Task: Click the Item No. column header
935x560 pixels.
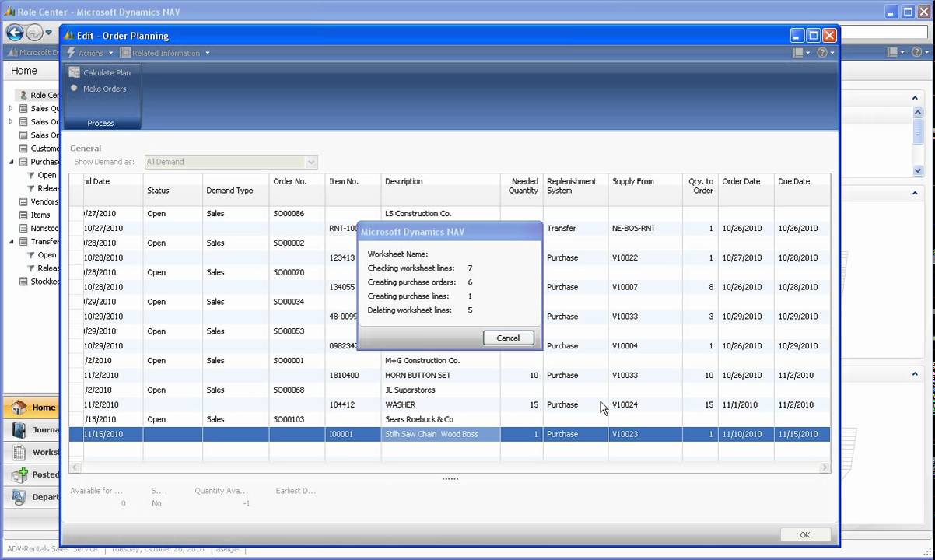Action: click(x=353, y=190)
